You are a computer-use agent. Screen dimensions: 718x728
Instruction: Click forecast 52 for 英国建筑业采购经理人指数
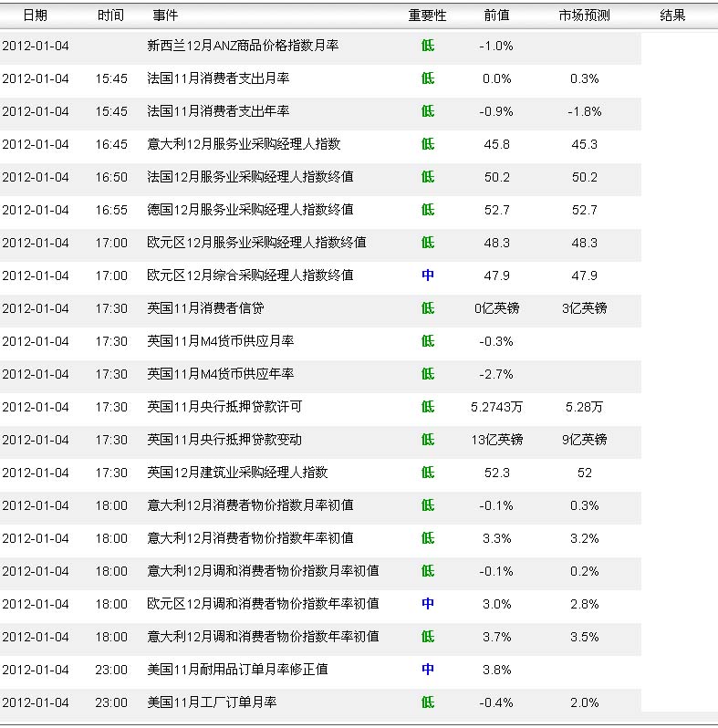coord(585,473)
